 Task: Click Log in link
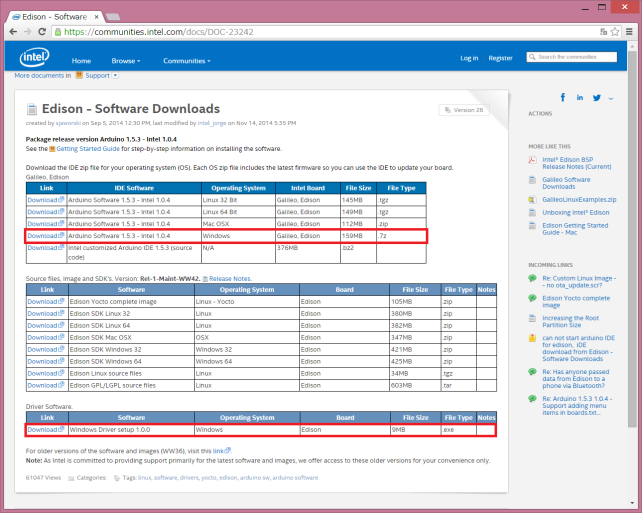pyautogui.click(x=469, y=58)
